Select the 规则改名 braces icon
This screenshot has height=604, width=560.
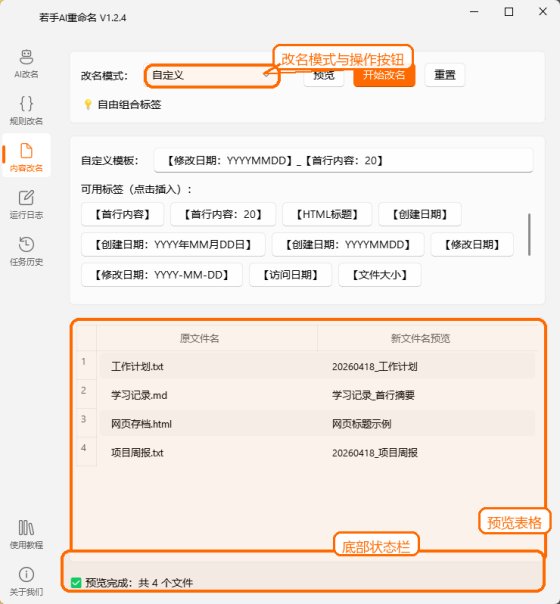coord(26,104)
